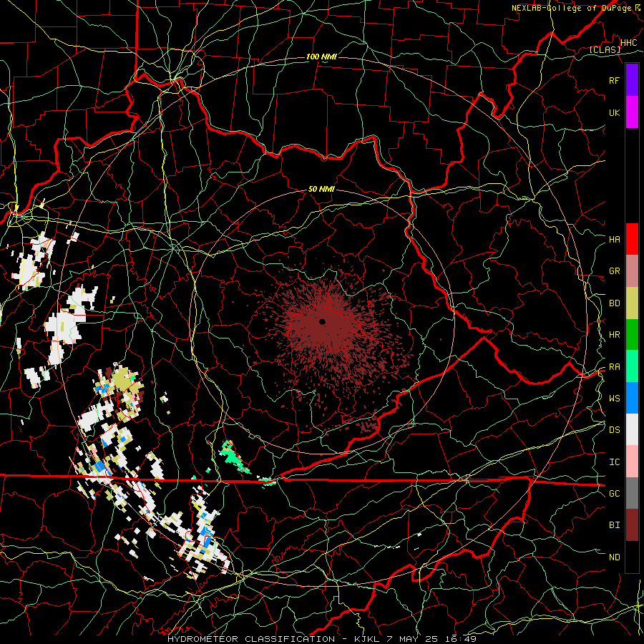
Task: Click the UK legend label
Action: tap(614, 112)
